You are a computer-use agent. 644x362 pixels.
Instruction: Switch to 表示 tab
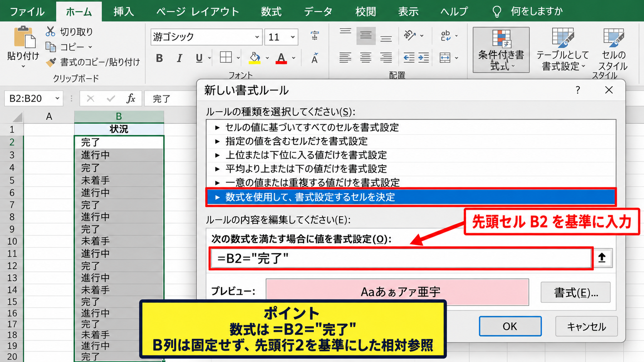click(408, 12)
